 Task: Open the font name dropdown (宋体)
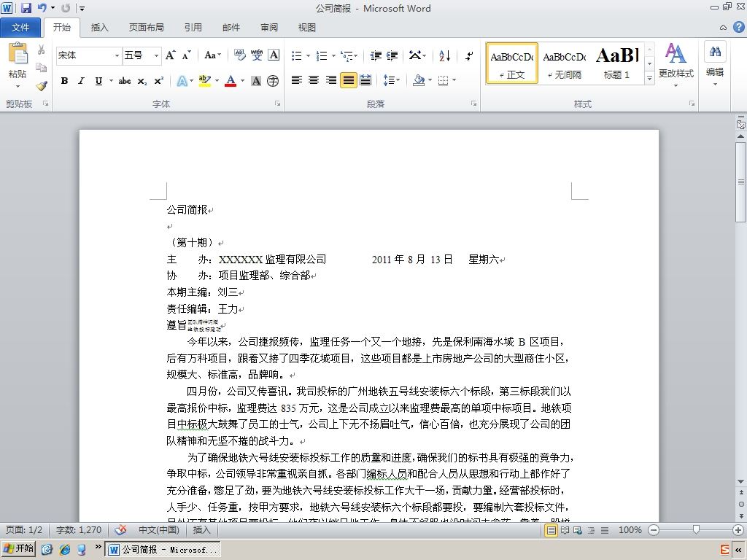(117, 55)
